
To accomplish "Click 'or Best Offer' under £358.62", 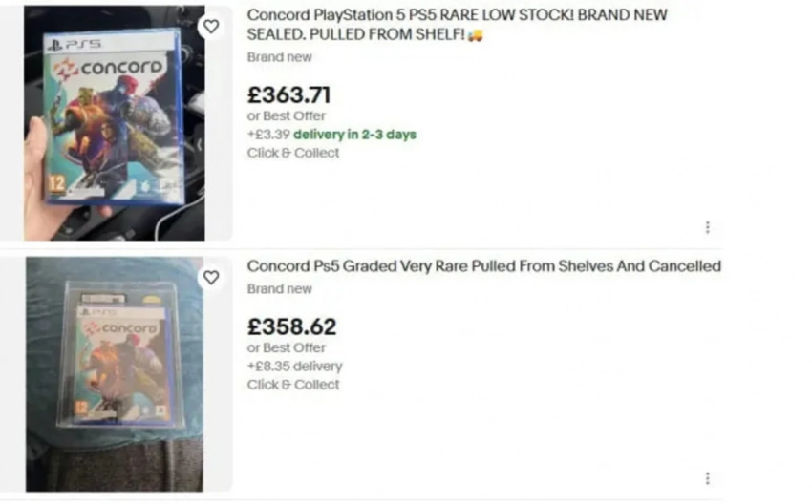I will (x=286, y=348).
